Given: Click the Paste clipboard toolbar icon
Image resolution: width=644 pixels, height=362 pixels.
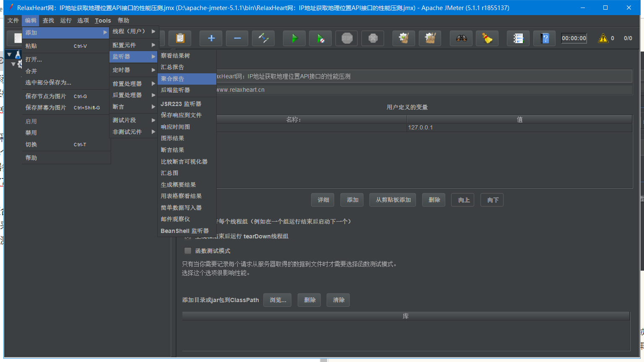Looking at the screenshot, I should point(180,38).
